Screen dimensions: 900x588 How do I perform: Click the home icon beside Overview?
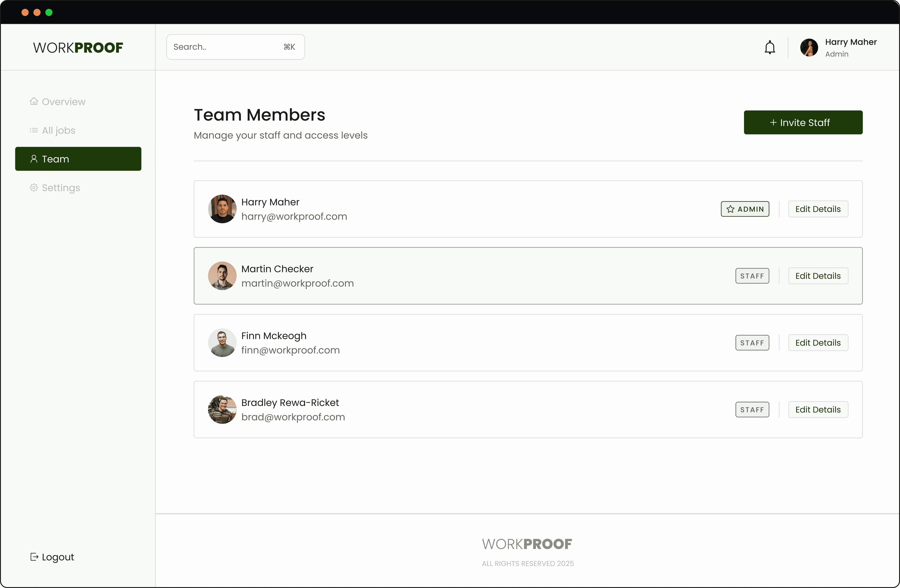(34, 101)
